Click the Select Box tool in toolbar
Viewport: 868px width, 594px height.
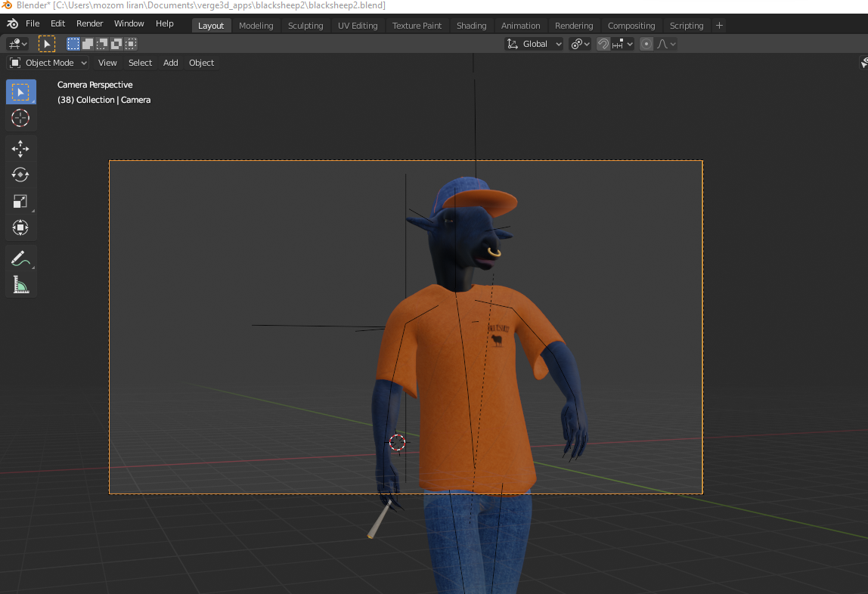(20, 92)
